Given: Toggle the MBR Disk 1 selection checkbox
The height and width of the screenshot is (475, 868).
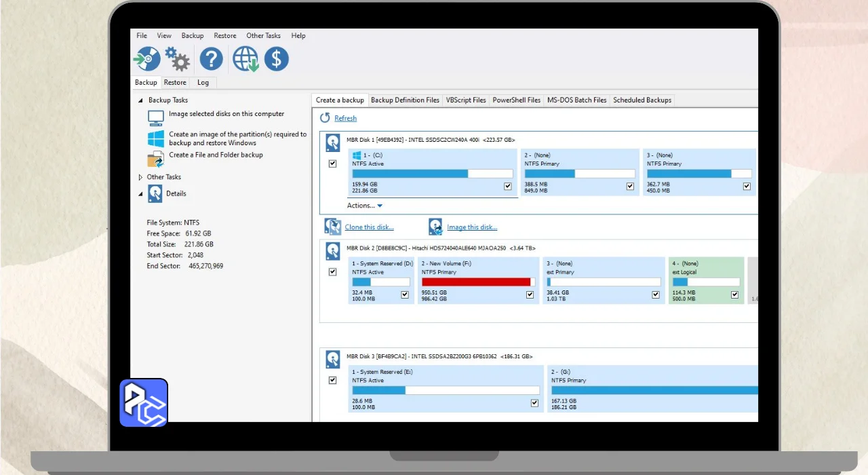Looking at the screenshot, I should click(332, 164).
